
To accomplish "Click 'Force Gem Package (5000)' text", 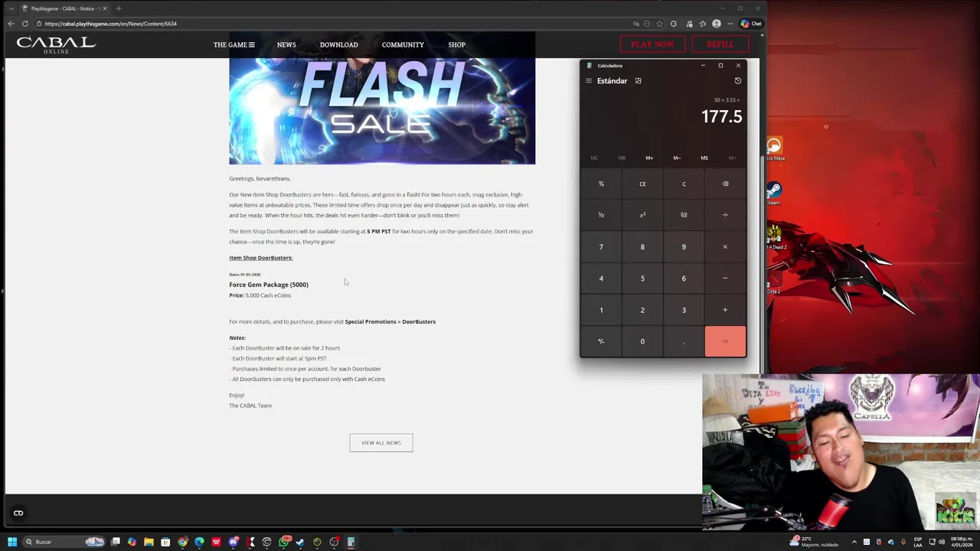I will [269, 285].
